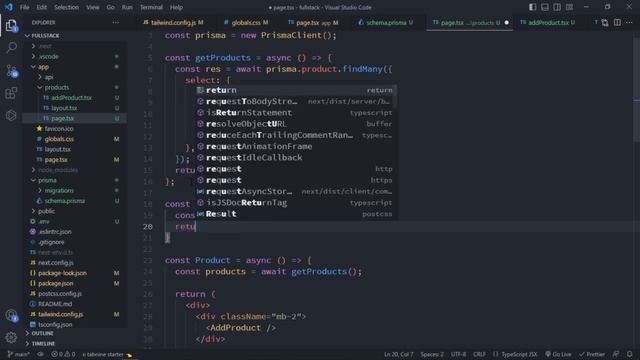
Task: Switch to tailwind.config.js tab
Action: (x=173, y=22)
